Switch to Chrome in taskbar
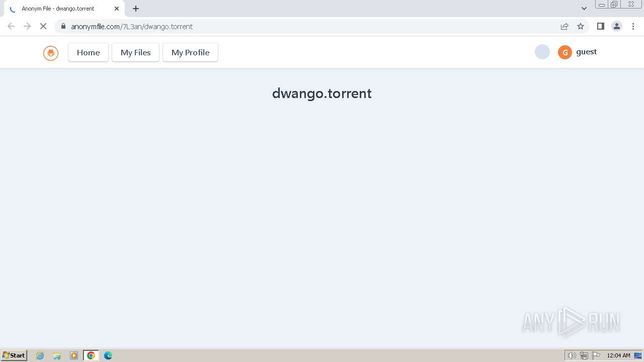This screenshot has height=362, width=644. (x=91, y=355)
